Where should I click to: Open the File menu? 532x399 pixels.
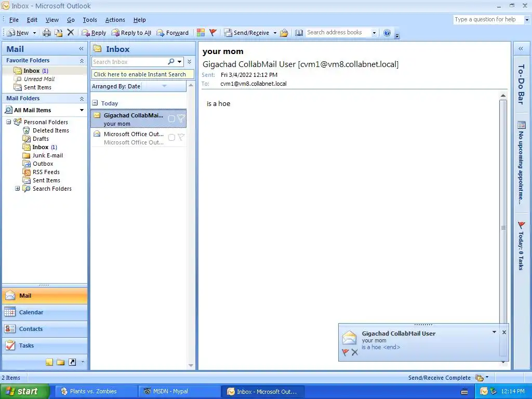click(14, 20)
